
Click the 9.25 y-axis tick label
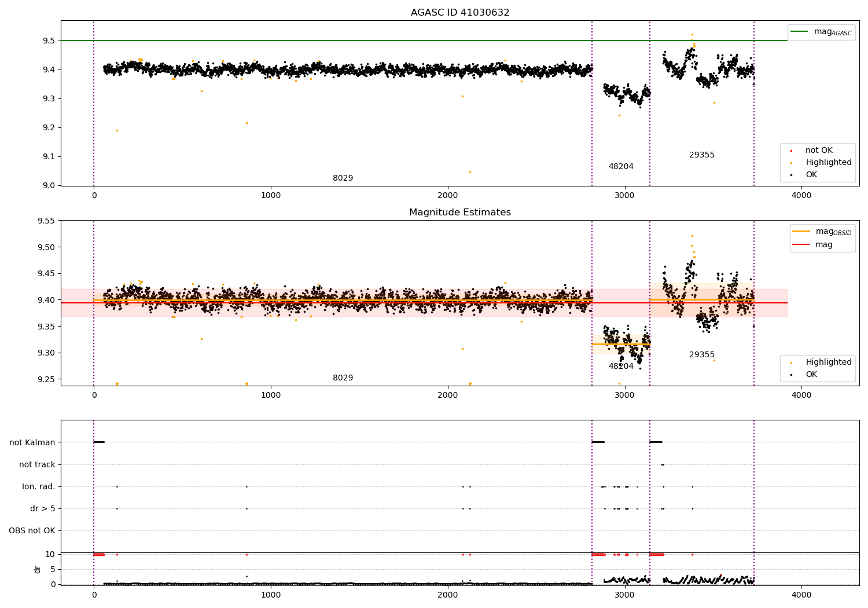[46, 380]
